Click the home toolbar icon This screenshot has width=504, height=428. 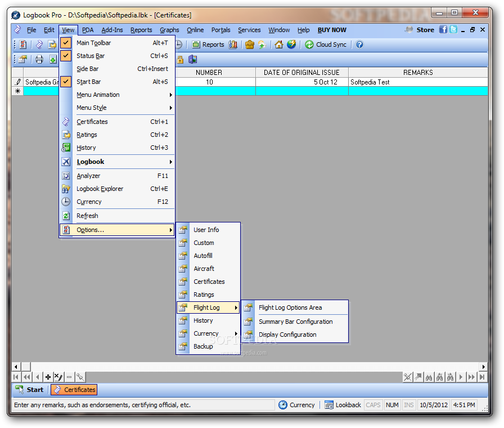pos(278,44)
